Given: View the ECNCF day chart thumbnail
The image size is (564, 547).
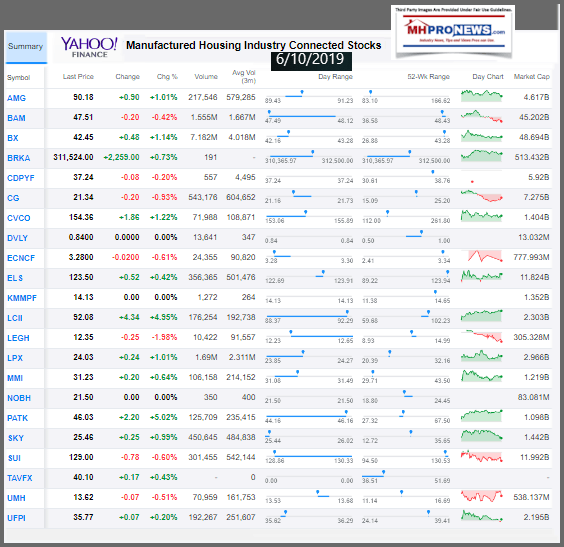Looking at the screenshot, I should pos(485,256).
